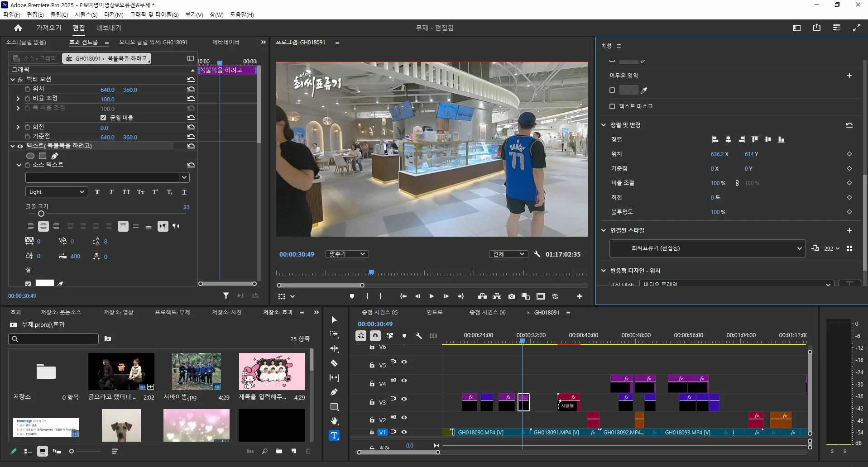The image size is (868, 467).
Task: Click the project panel search field
Action: tap(53, 339)
